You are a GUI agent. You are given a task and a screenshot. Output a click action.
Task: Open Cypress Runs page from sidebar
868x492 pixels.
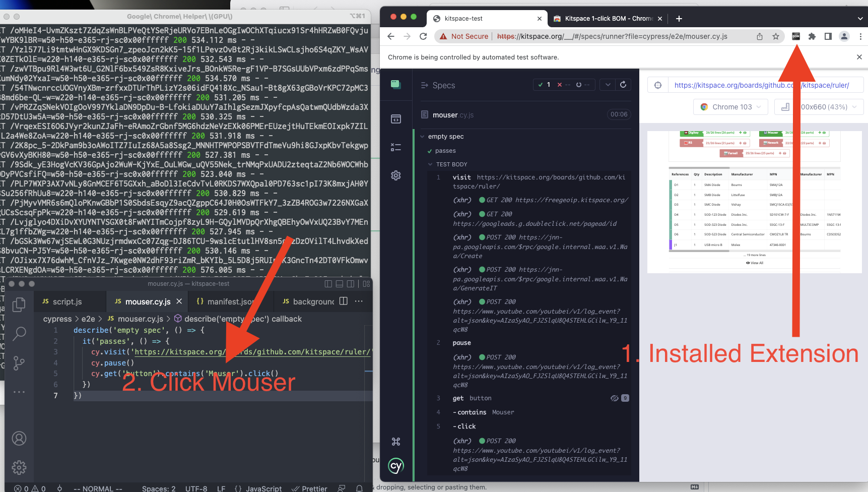click(396, 147)
